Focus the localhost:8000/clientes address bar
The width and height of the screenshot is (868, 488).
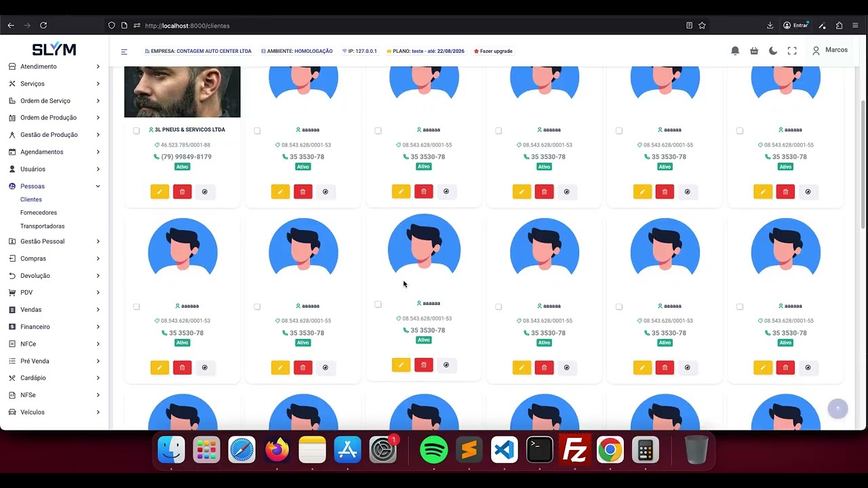[x=407, y=26]
